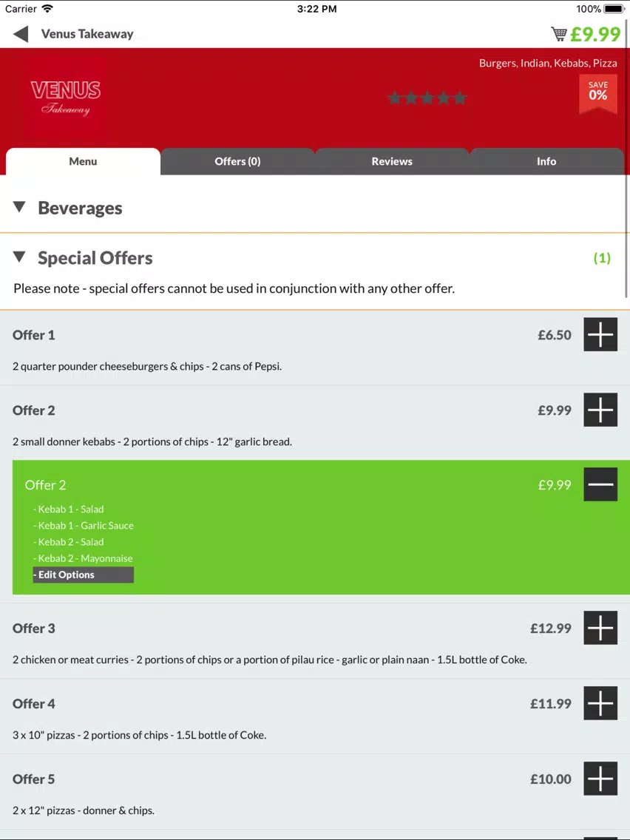Open the shopping cart icon
The image size is (630, 840).
559,34
